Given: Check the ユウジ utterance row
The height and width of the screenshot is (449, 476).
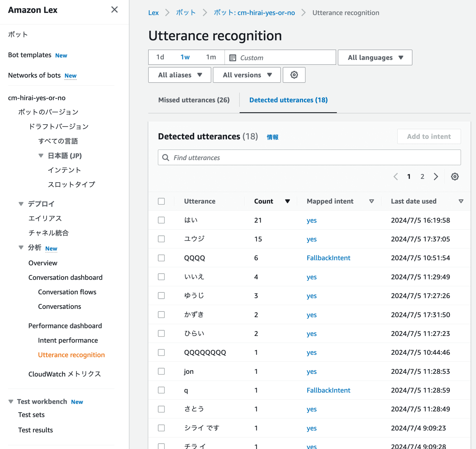Looking at the screenshot, I should pyautogui.click(x=161, y=239).
